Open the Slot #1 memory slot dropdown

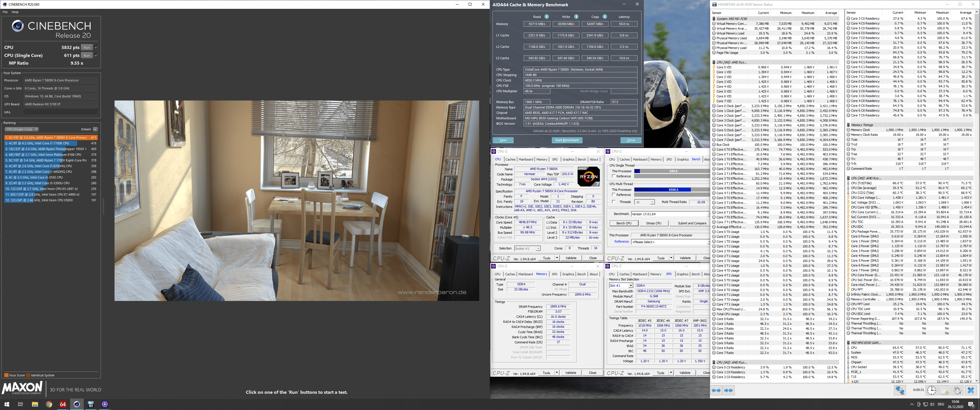tap(621, 286)
